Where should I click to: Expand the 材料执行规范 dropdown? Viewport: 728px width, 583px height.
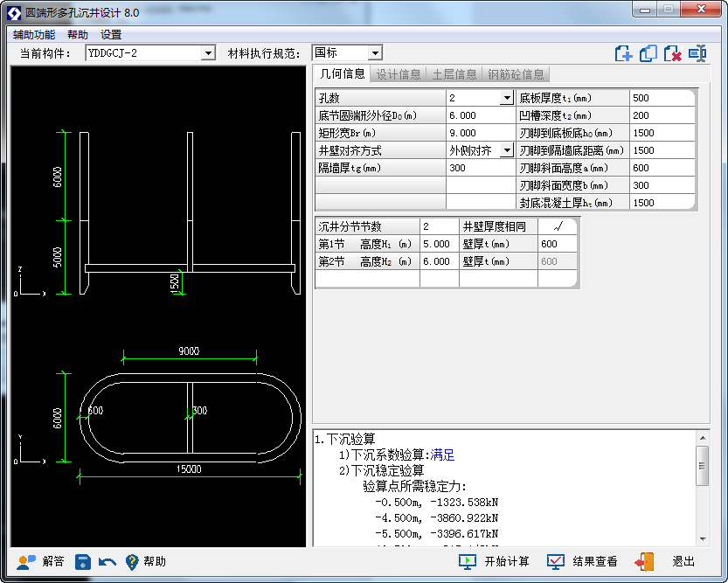coord(375,53)
